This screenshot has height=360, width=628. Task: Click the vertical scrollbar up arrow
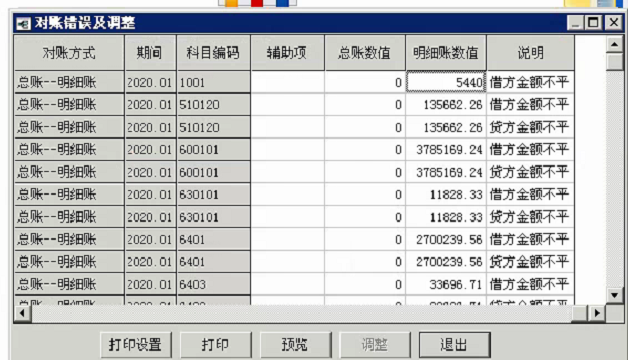[614, 44]
